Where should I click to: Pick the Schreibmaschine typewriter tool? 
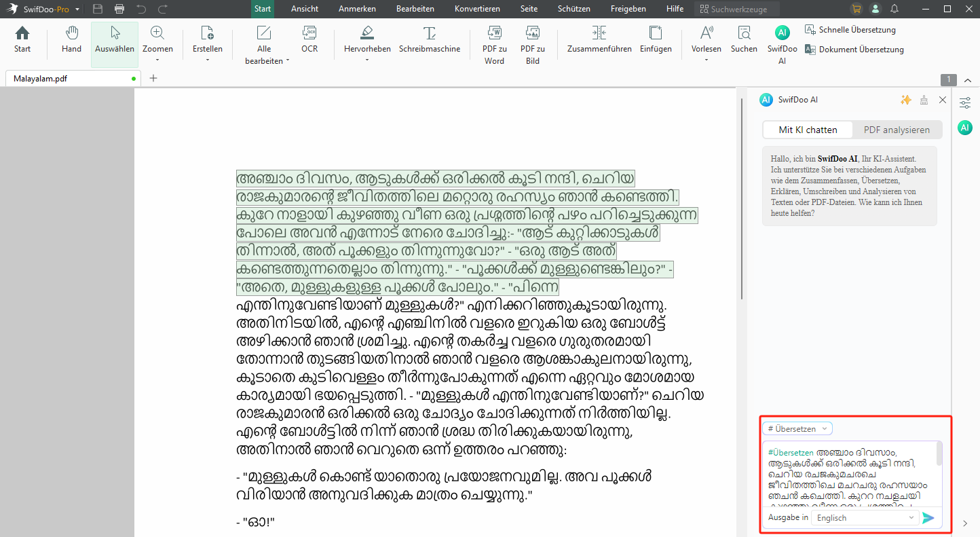(x=430, y=40)
